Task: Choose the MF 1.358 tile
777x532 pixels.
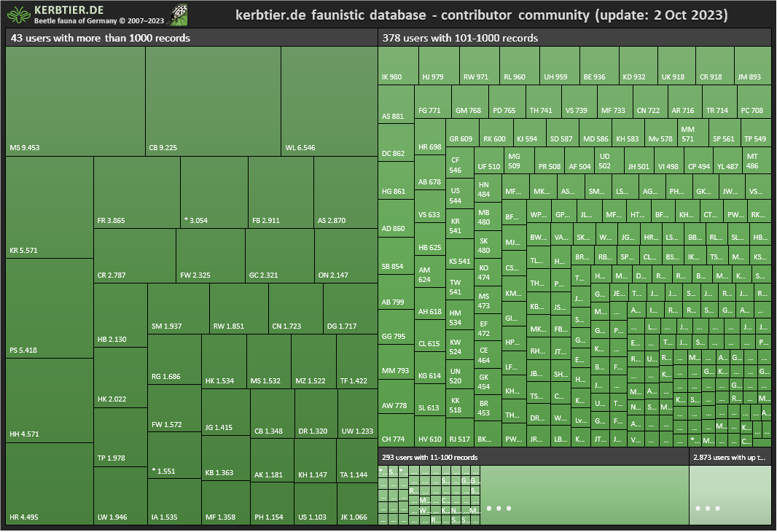Action: (225, 503)
